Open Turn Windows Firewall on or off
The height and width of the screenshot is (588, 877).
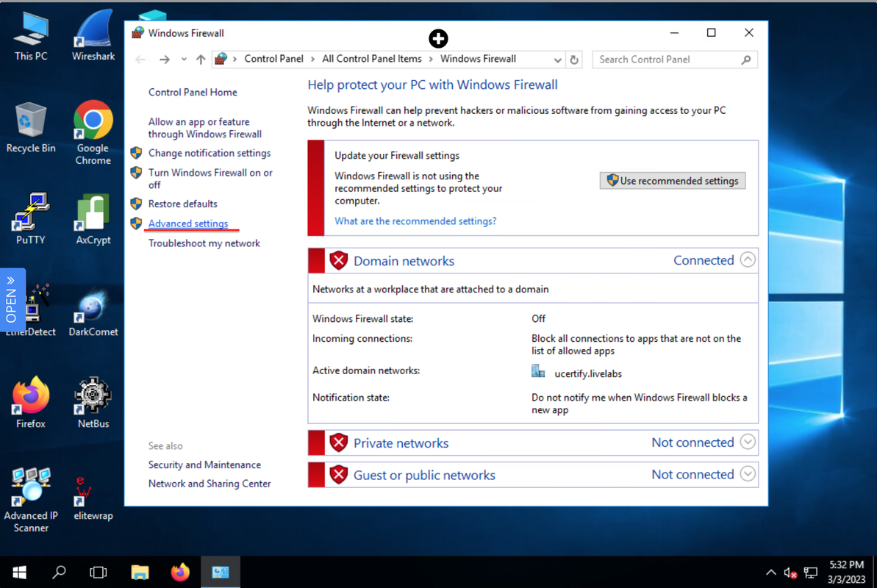210,179
